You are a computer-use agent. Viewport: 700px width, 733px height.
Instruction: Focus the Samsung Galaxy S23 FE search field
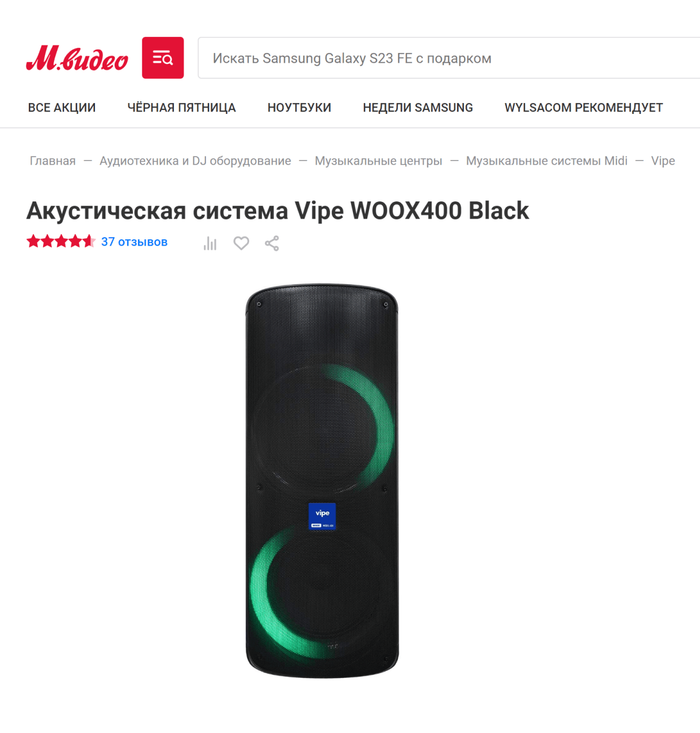pos(449,58)
